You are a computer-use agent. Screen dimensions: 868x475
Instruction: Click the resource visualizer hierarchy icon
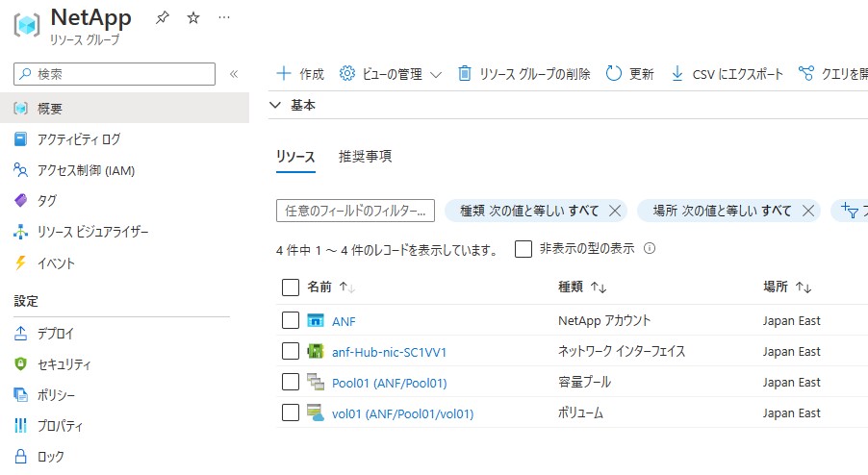20,232
